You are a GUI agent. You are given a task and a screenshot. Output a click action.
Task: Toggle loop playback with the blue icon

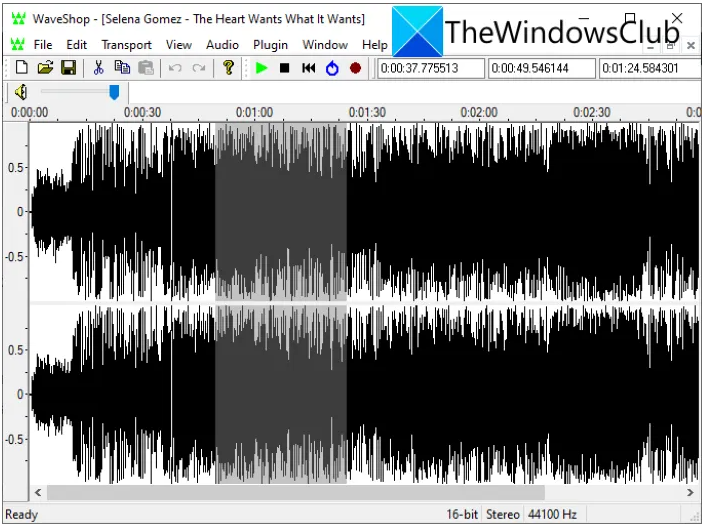[x=332, y=68]
